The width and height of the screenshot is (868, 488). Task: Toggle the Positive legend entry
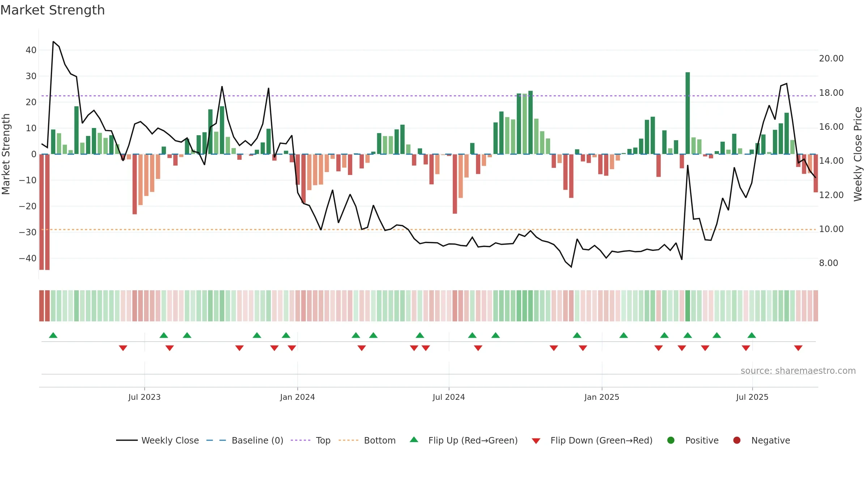693,440
